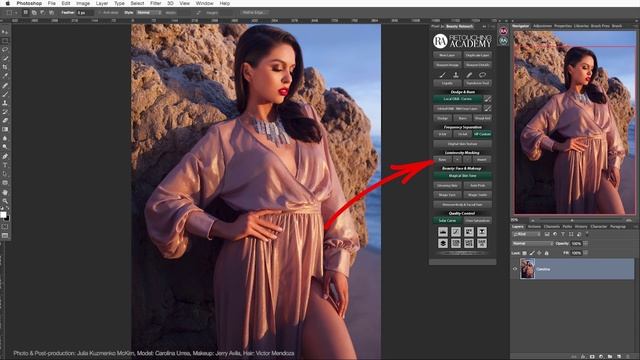Click the layers stack icon in Quality Control grid
This screenshot has width=640, height=360.
click(x=443, y=243)
